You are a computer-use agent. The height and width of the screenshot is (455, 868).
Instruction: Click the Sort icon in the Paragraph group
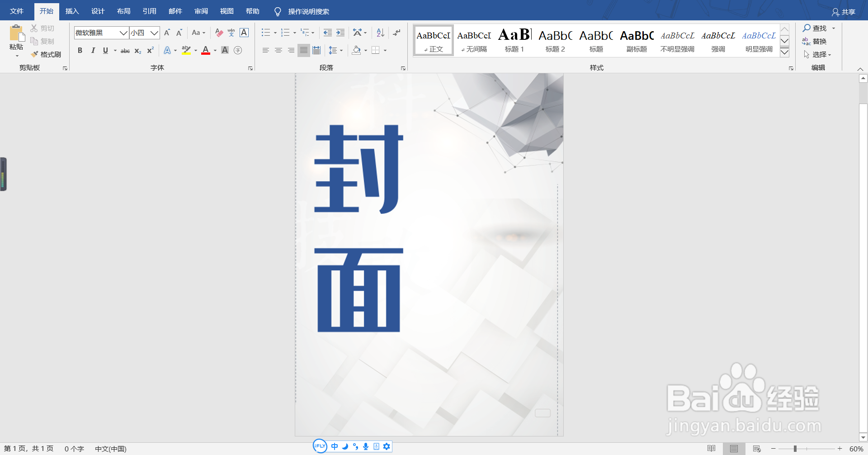pyautogui.click(x=380, y=32)
